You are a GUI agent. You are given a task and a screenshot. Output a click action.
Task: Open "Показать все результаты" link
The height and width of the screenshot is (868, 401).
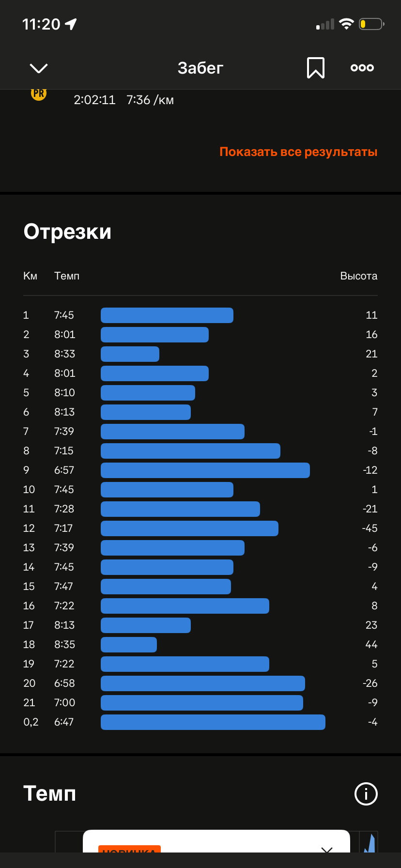click(298, 152)
